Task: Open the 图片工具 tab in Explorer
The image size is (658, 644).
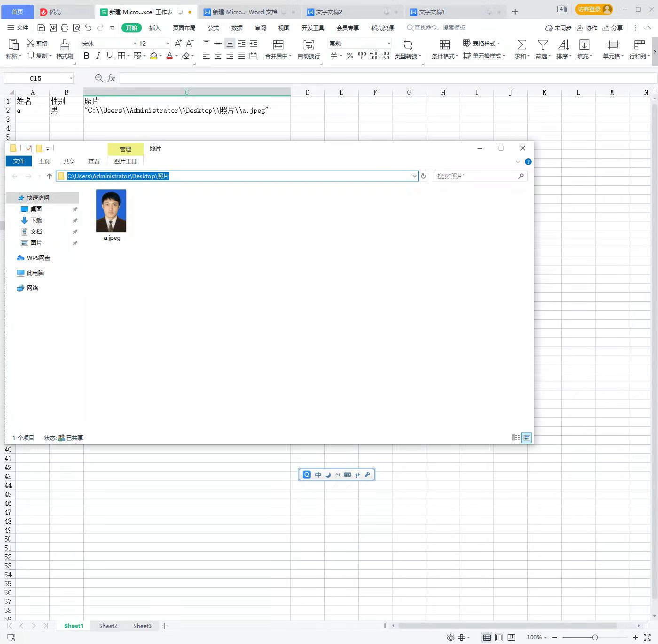Action: pos(125,161)
